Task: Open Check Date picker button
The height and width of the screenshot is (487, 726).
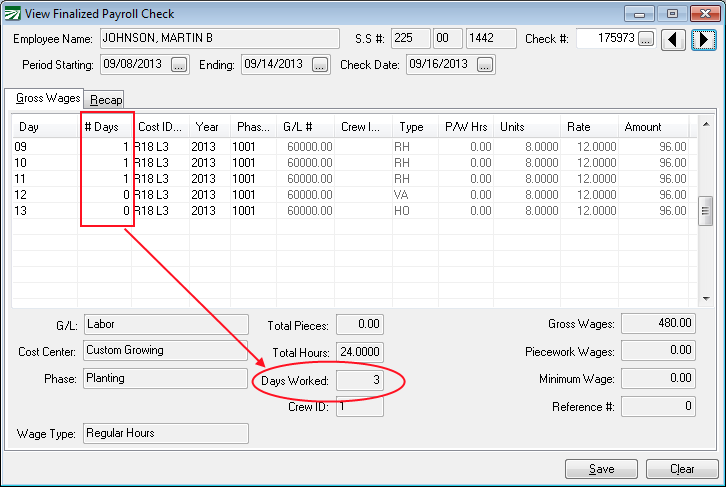Action: (485, 65)
